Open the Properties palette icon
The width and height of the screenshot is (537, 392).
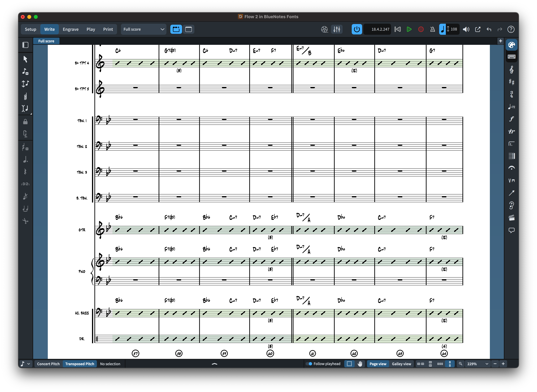[x=511, y=45]
